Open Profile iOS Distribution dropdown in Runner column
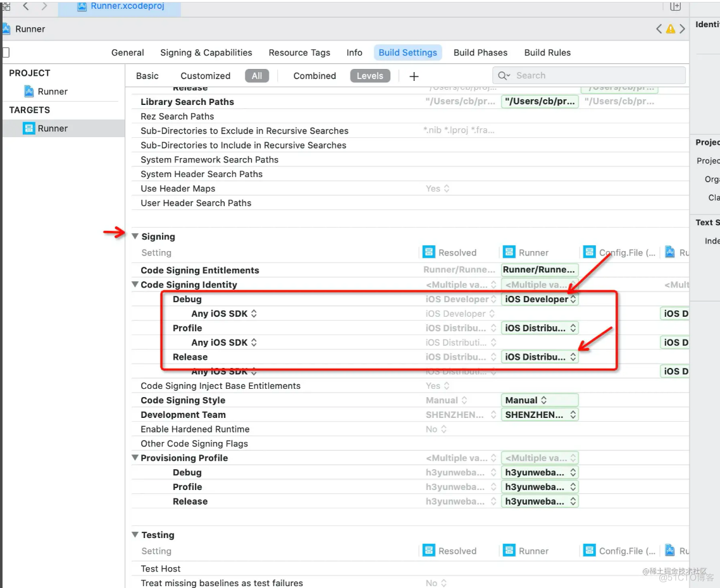The width and height of the screenshot is (720, 588). [x=540, y=328]
